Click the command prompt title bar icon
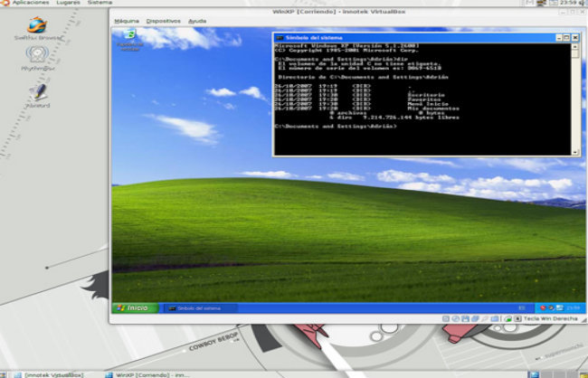This screenshot has height=378, width=588. click(279, 37)
